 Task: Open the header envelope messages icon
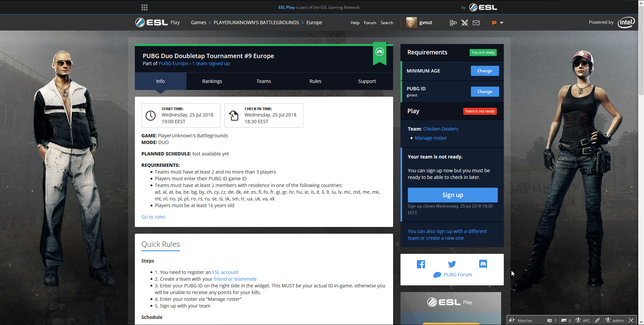tap(476, 23)
